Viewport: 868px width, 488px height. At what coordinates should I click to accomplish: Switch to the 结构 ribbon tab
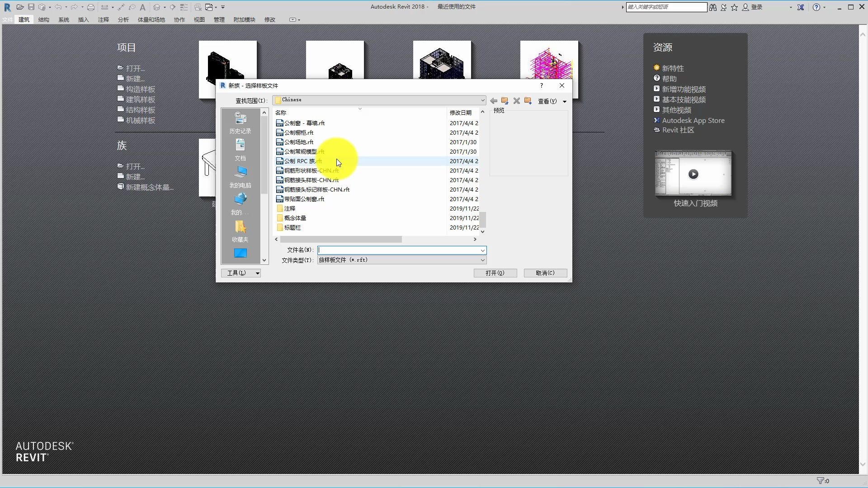44,20
